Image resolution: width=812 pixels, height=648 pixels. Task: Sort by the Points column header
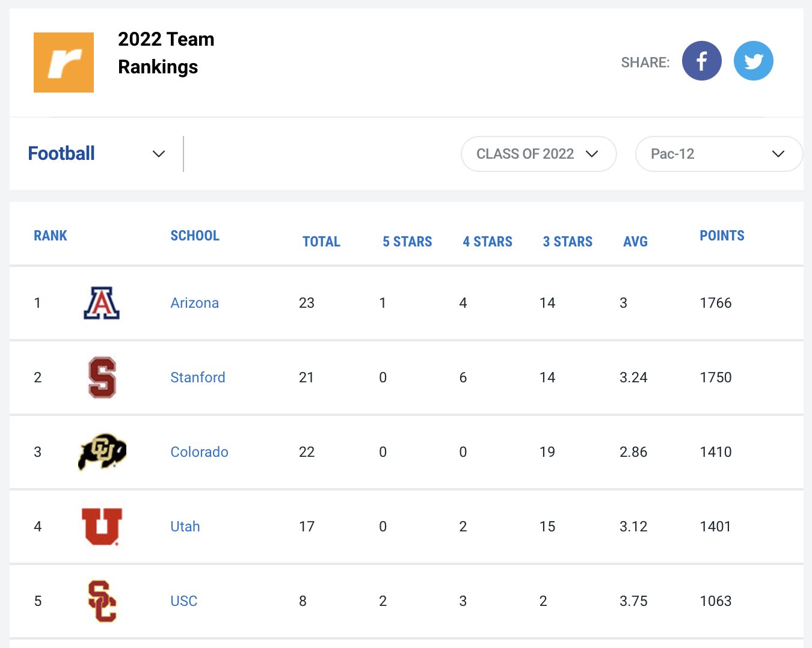point(722,236)
